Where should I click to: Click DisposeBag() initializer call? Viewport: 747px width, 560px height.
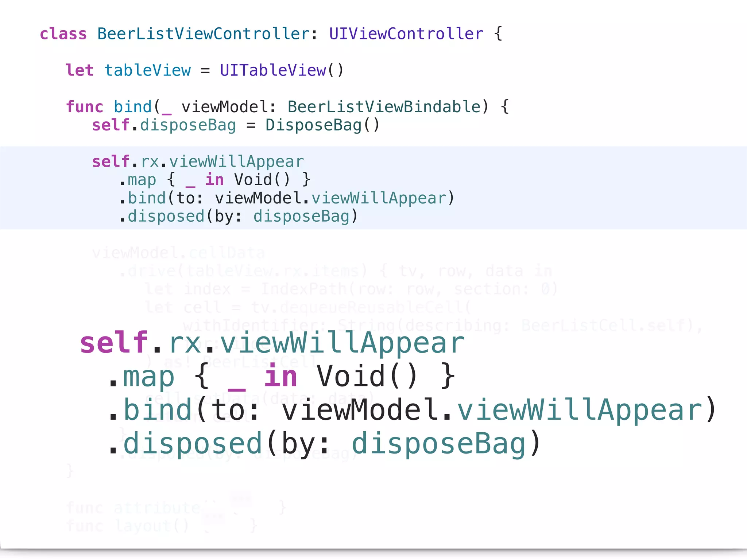322,125
